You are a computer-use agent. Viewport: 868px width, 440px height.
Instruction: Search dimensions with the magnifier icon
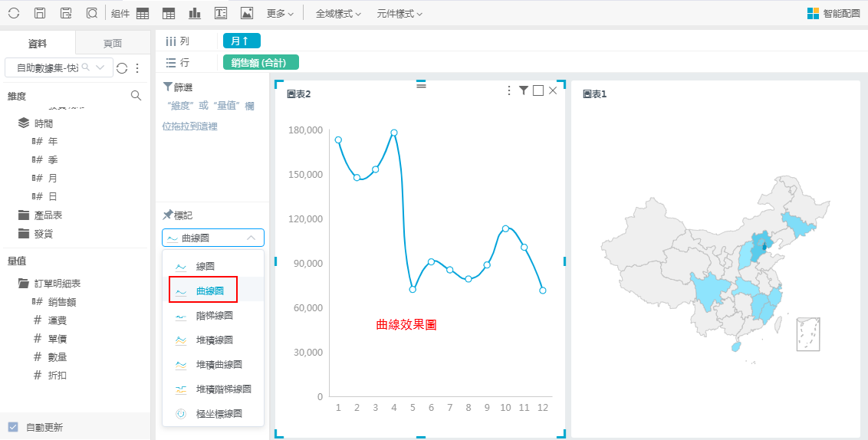136,96
